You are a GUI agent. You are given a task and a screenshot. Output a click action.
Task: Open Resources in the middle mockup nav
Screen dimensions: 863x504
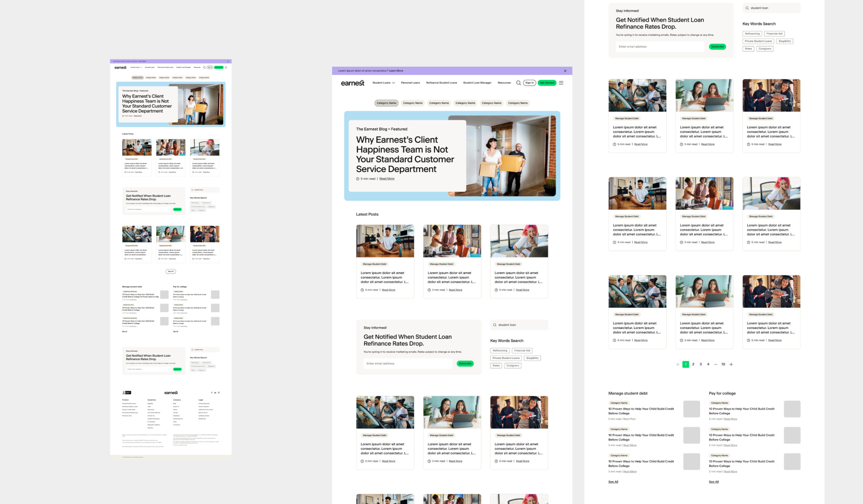(504, 83)
